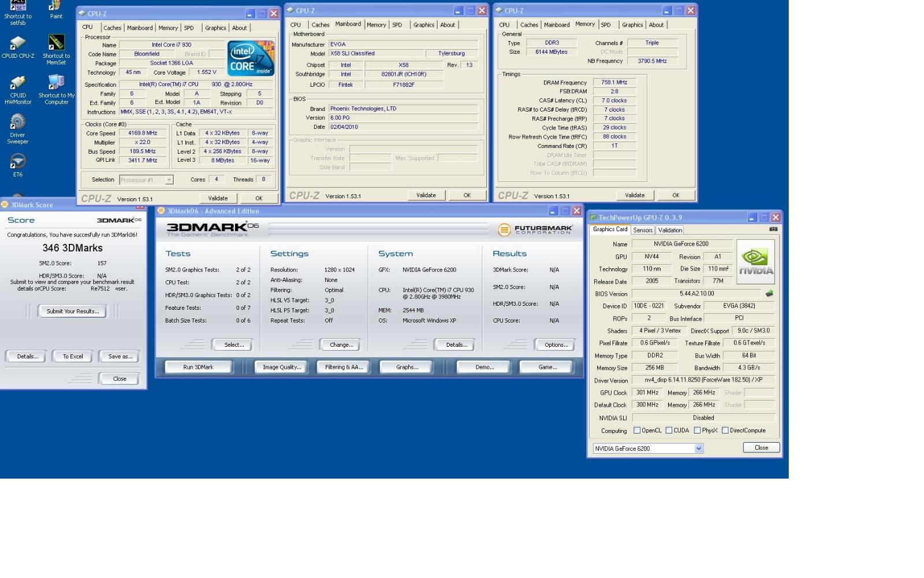Click the Run 3DMark button
Image resolution: width=924 pixels, height=578 pixels.
tap(198, 367)
